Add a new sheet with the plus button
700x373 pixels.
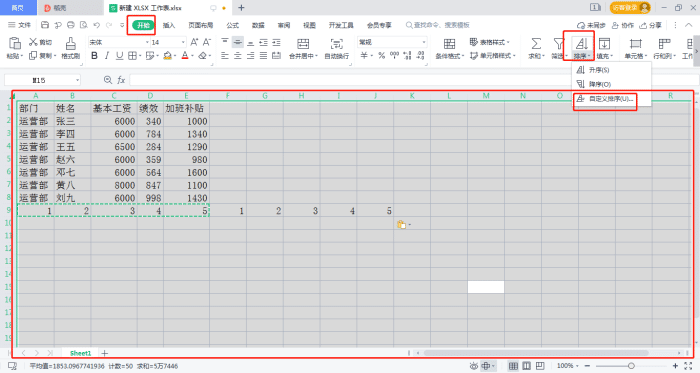[x=104, y=353]
